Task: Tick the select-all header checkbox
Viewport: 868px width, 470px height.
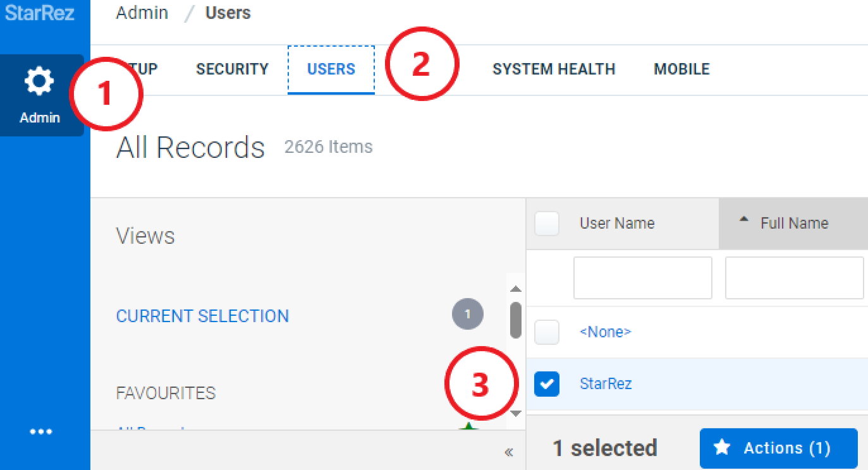Action: [547, 223]
